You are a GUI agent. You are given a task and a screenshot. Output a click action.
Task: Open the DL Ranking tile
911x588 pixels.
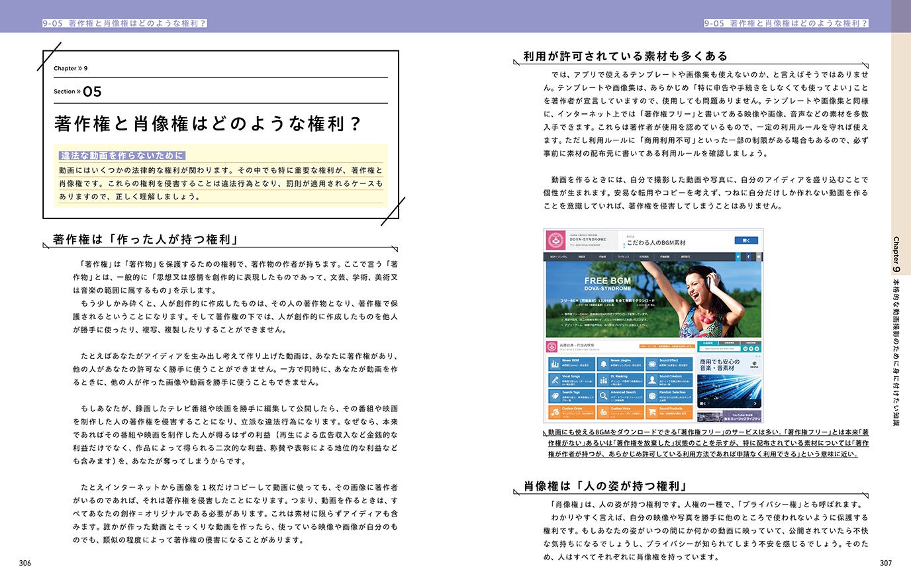pyautogui.click(x=620, y=380)
